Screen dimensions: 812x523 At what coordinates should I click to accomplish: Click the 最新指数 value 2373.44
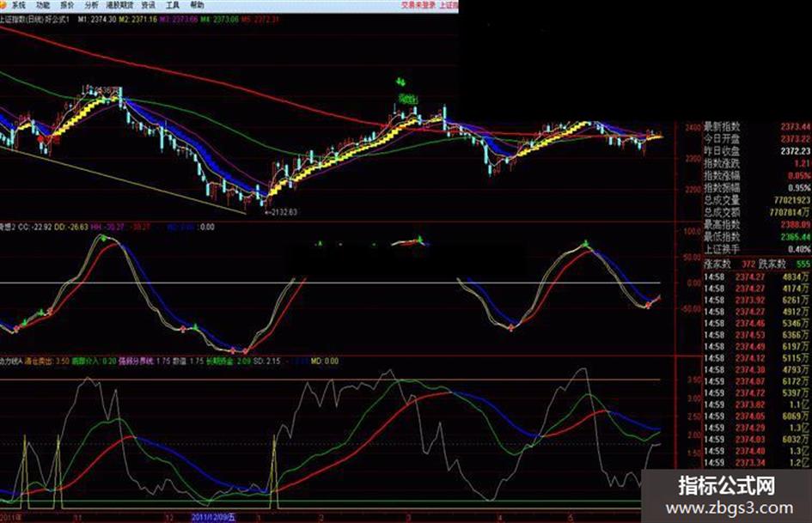796,127
